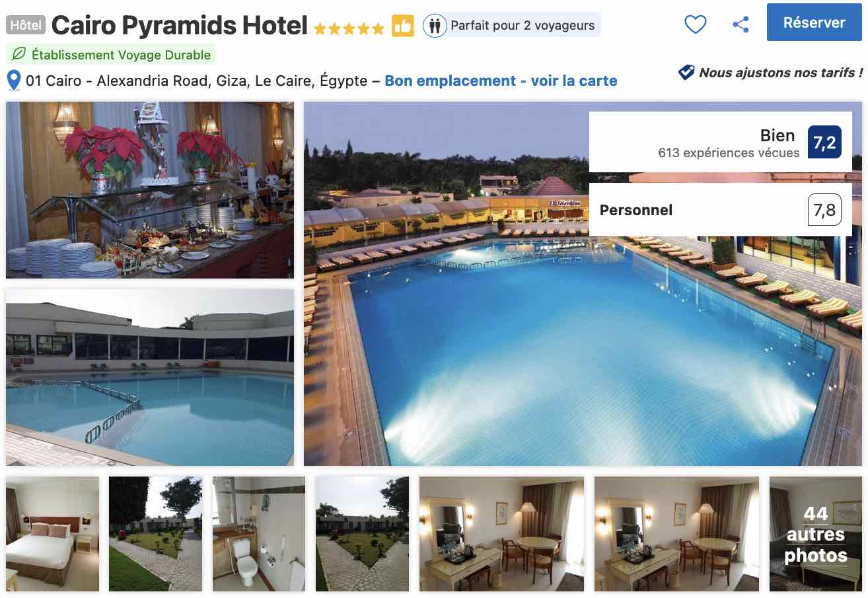Click the yellow thumbs-up badge
This screenshot has width=868, height=598.
(402, 26)
